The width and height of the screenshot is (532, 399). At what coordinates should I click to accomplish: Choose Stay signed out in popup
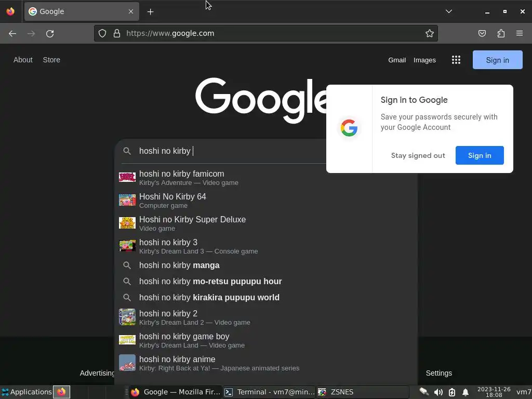tap(418, 155)
